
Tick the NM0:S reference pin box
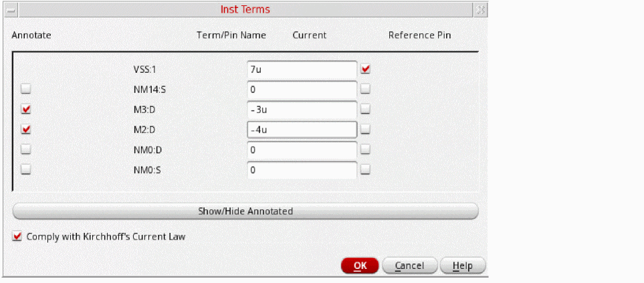coord(365,170)
